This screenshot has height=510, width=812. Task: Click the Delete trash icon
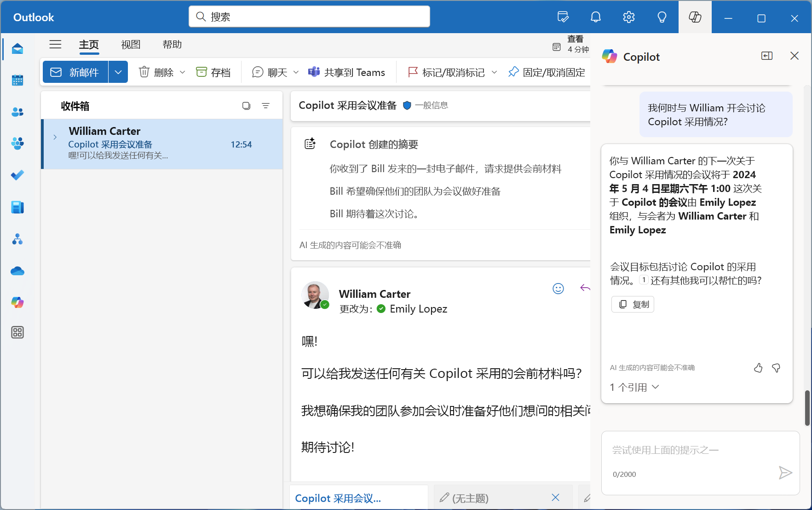point(144,72)
